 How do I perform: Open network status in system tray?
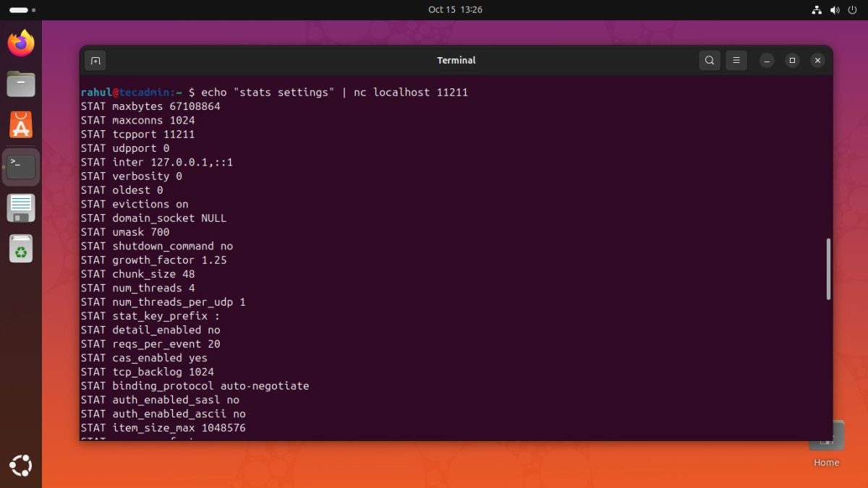[817, 10]
